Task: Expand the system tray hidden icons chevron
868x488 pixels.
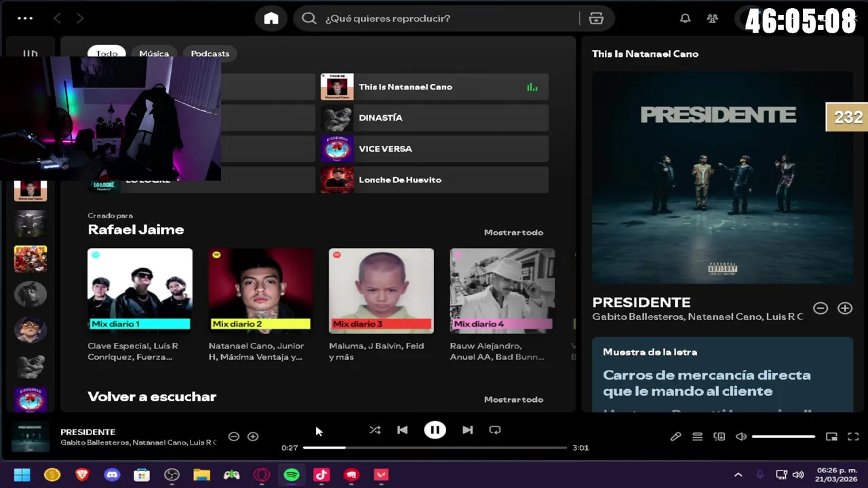Action: [x=738, y=474]
